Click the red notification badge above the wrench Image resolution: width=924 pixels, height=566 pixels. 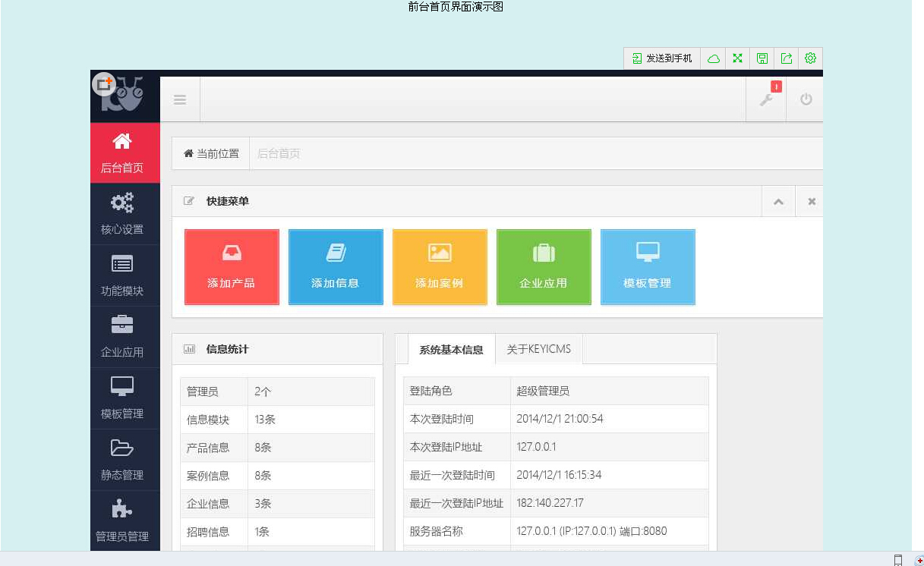(776, 86)
